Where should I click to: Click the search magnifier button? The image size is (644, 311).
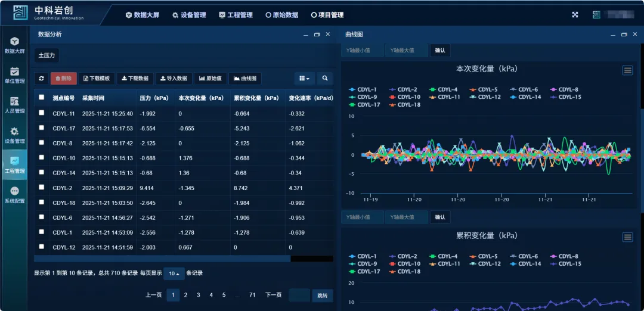pyautogui.click(x=325, y=79)
